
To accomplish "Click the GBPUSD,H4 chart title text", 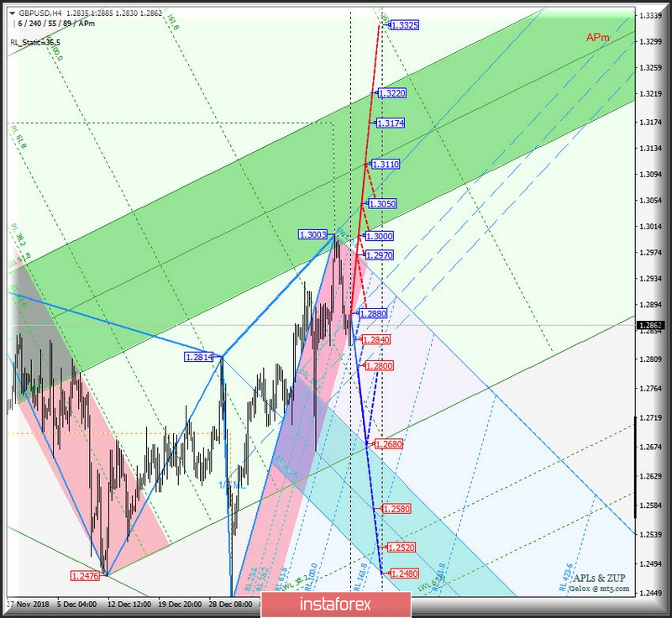I will 40,13.
